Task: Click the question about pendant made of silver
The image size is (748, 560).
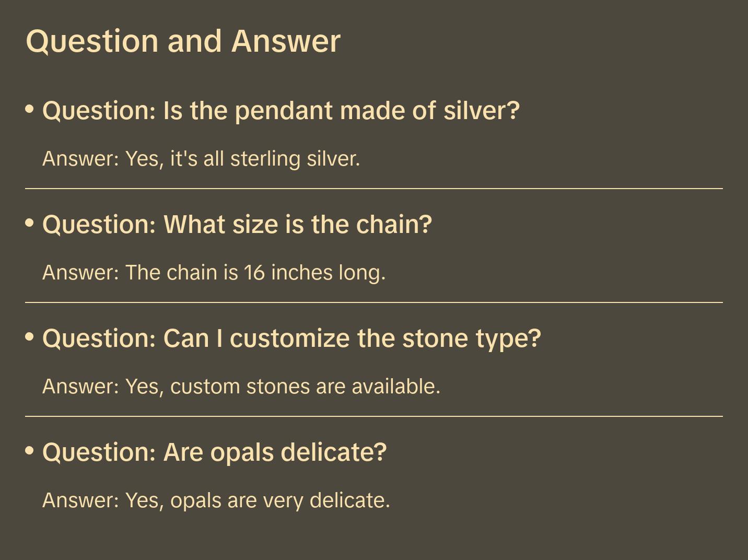Action: [x=281, y=111]
